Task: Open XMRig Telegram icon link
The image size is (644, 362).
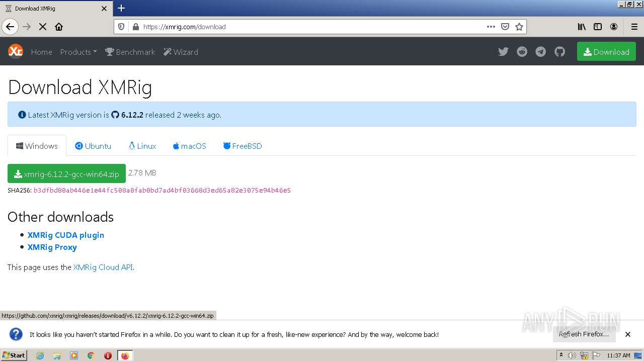Action: pyautogui.click(x=541, y=52)
